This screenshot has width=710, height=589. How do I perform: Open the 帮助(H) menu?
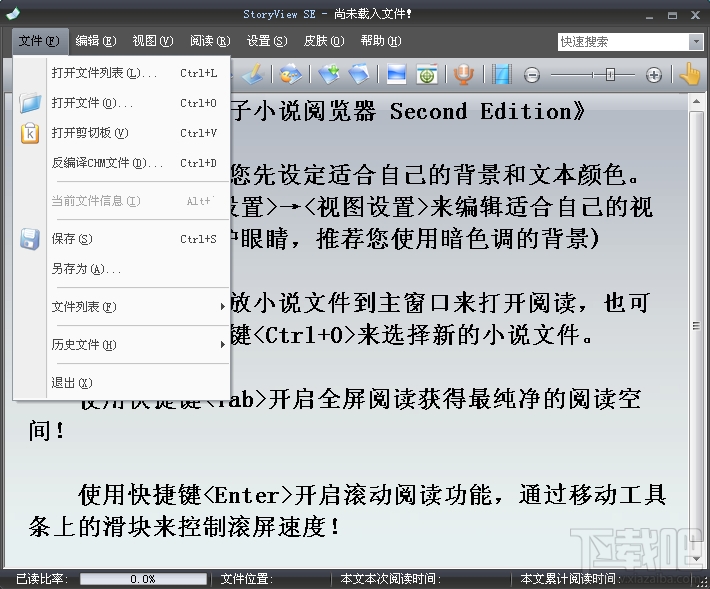click(x=381, y=41)
